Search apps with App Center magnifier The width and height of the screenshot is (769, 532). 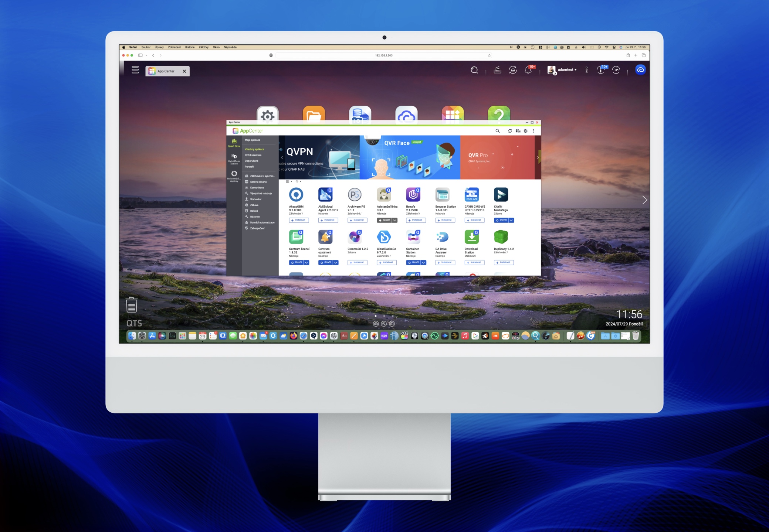click(x=498, y=131)
